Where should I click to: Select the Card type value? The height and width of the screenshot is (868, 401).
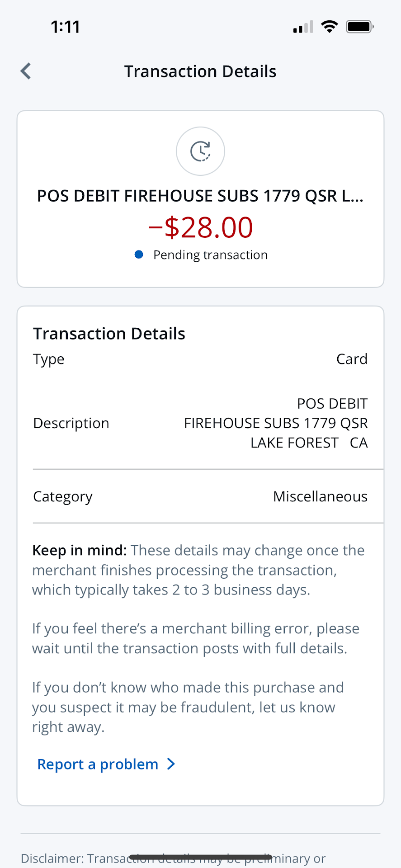coord(352,359)
